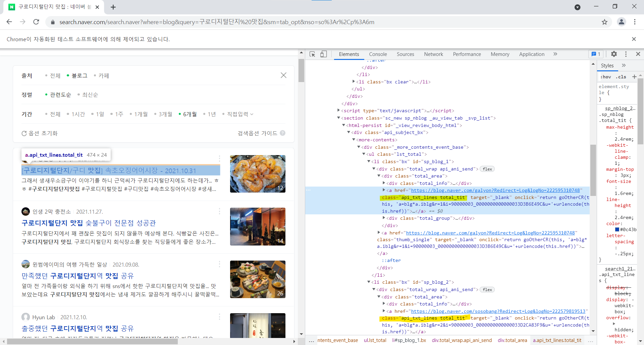This screenshot has height=345, width=644.
Task: Open DevTools customize three-dot menu
Action: (626, 54)
